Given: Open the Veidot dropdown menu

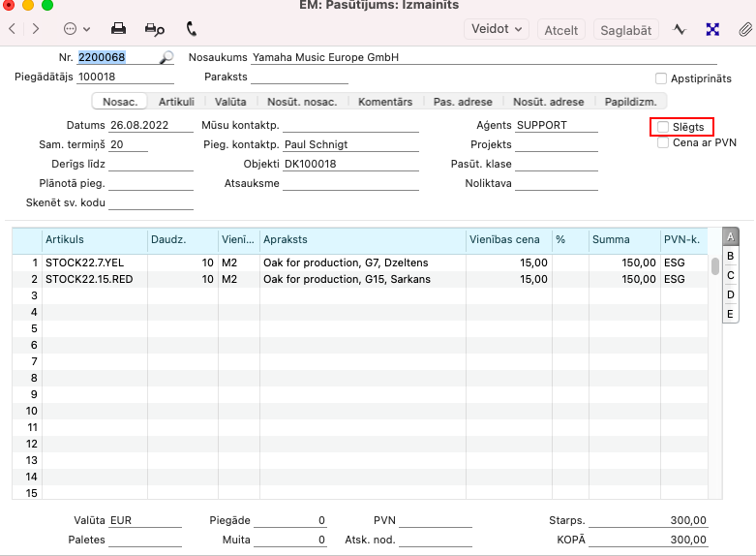Looking at the screenshot, I should pos(497,29).
